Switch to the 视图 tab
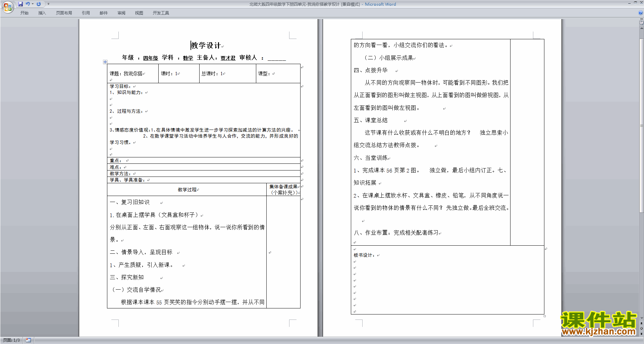 (139, 13)
